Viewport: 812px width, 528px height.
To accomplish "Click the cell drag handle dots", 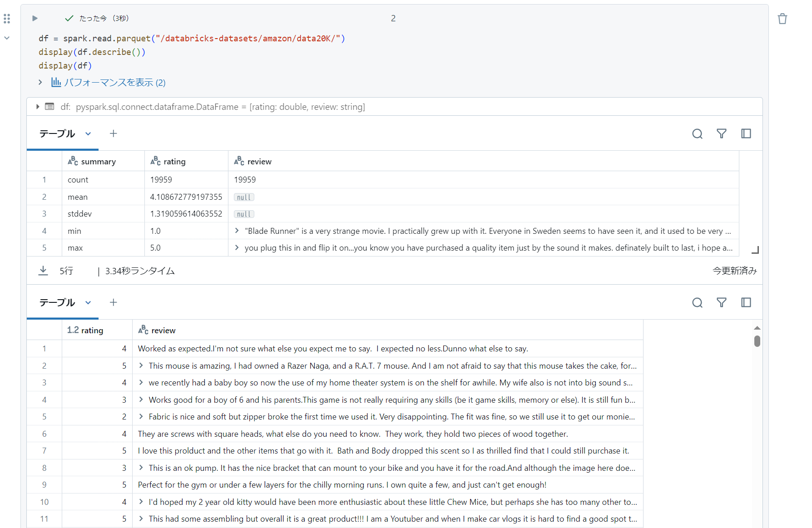I will pos(7,18).
